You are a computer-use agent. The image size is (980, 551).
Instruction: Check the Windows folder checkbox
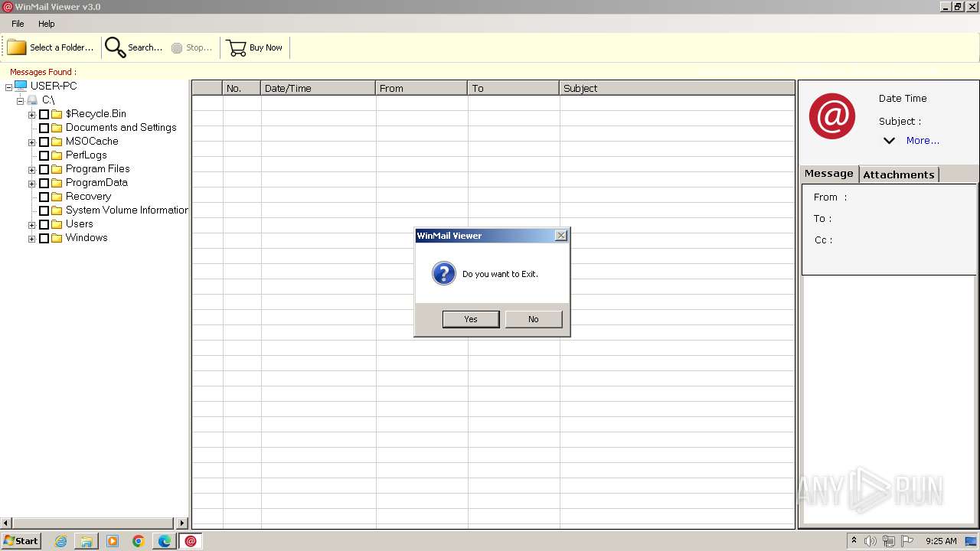[44, 239]
